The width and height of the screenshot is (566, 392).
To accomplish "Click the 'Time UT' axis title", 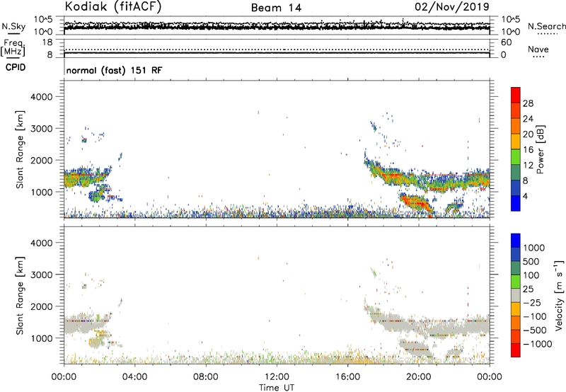I will 277,388.
